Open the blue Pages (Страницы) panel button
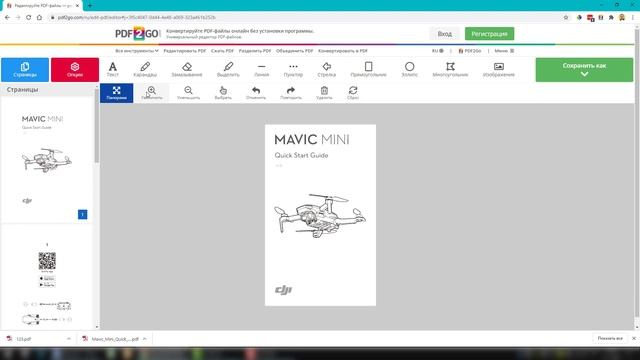The height and width of the screenshot is (360, 640). pyautogui.click(x=25, y=70)
